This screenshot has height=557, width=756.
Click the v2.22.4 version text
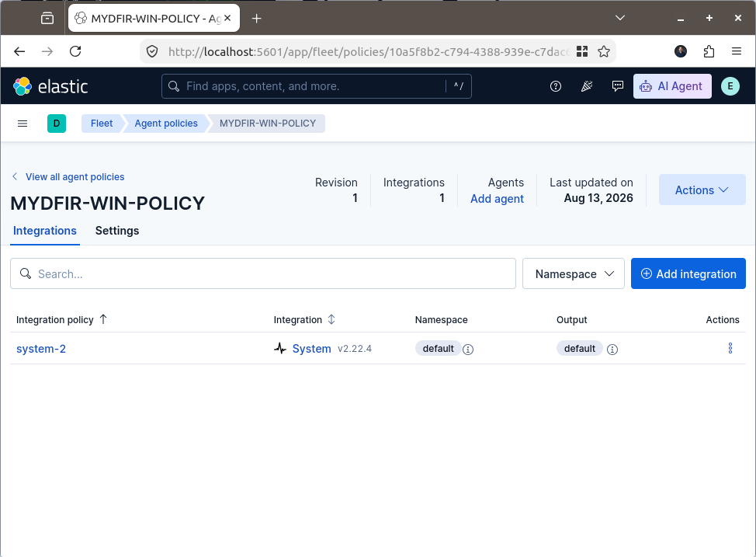click(355, 349)
